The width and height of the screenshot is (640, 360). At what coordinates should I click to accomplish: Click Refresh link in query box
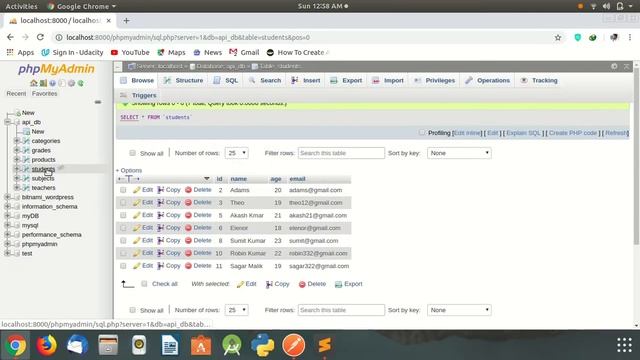tap(616, 133)
